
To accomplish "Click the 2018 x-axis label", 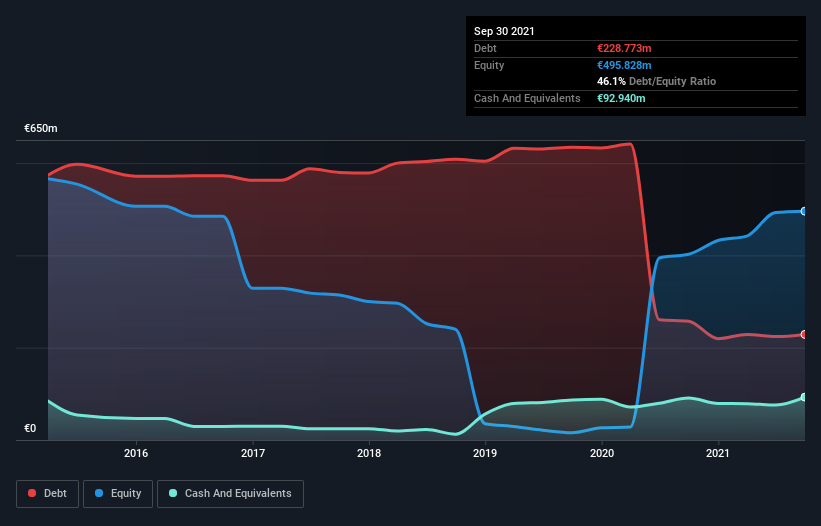I will point(369,453).
